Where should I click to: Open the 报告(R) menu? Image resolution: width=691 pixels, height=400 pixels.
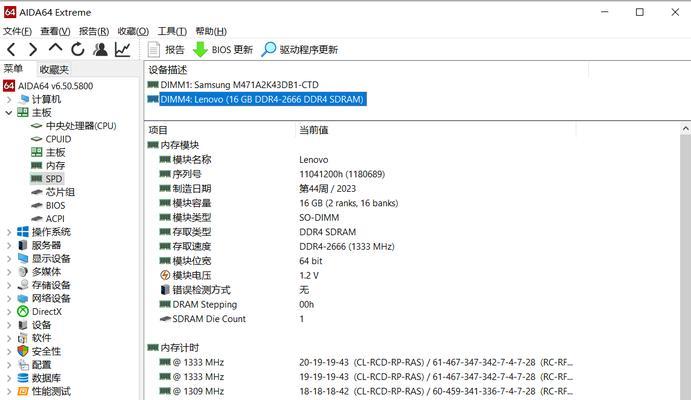94,31
